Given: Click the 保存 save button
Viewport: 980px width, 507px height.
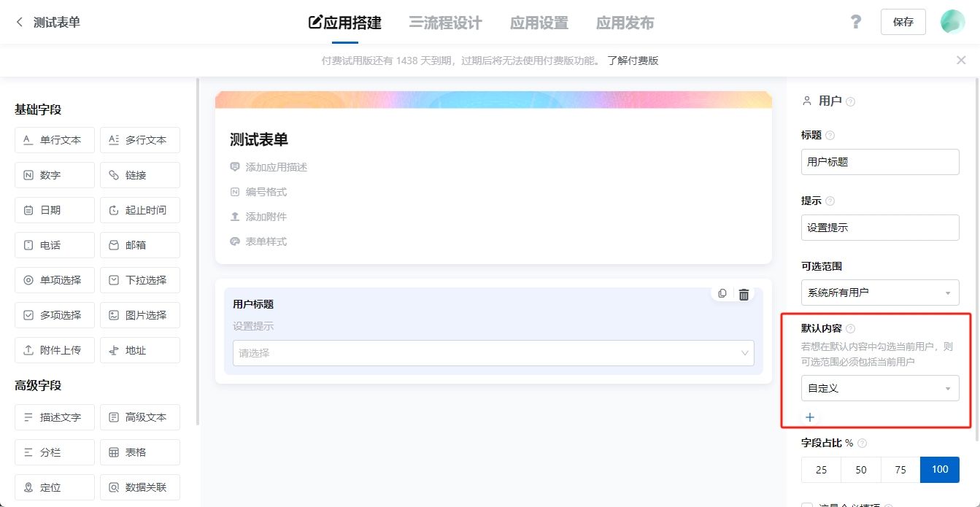Looking at the screenshot, I should pyautogui.click(x=903, y=22).
